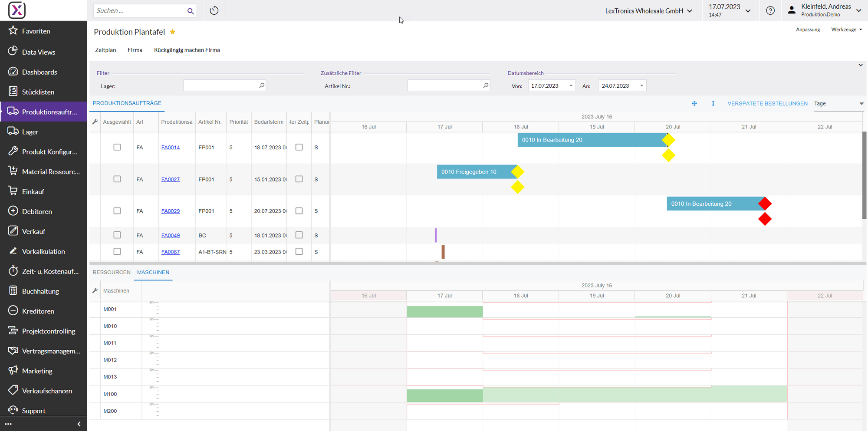The width and height of the screenshot is (868, 431).
Task: Expand the Tage time scale dropdown
Action: tap(861, 104)
